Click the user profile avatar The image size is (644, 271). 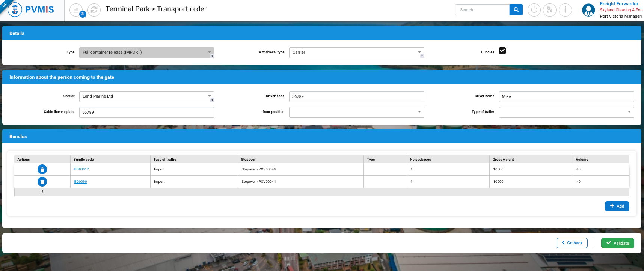tap(588, 10)
